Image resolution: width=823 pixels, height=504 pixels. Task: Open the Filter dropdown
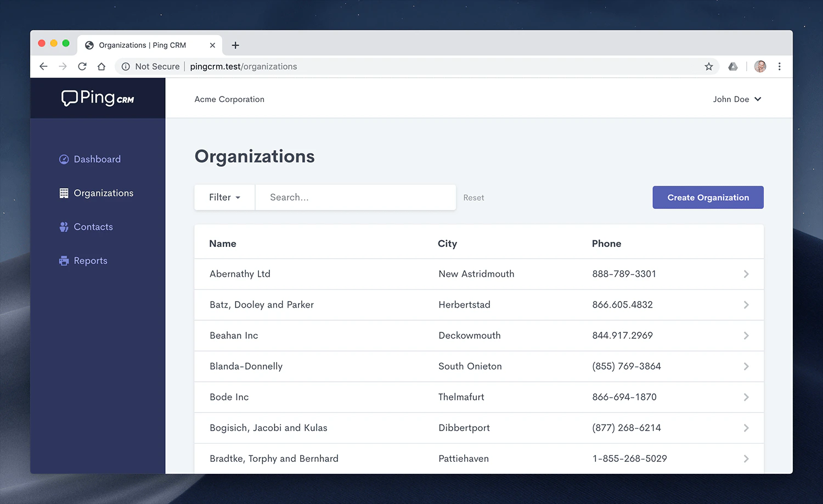tap(224, 197)
